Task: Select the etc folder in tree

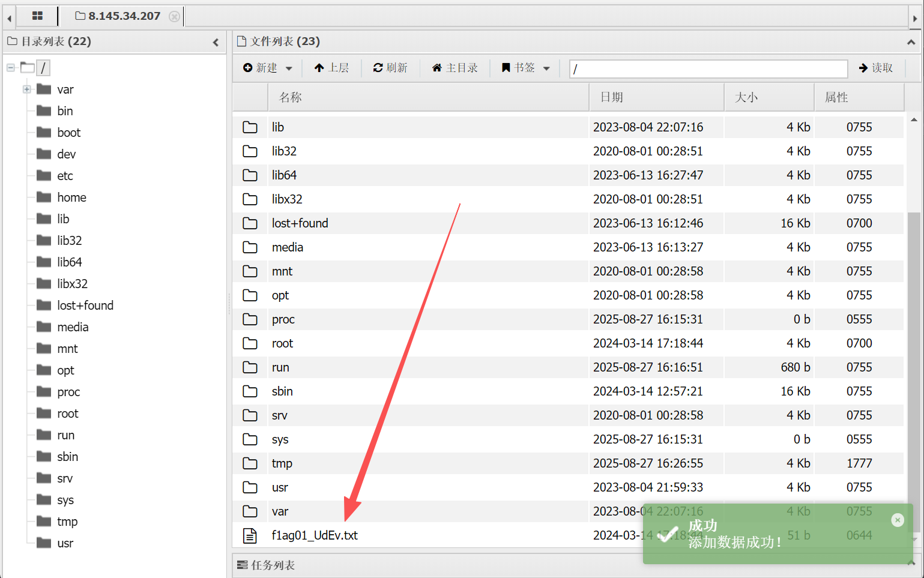Action: (65, 176)
